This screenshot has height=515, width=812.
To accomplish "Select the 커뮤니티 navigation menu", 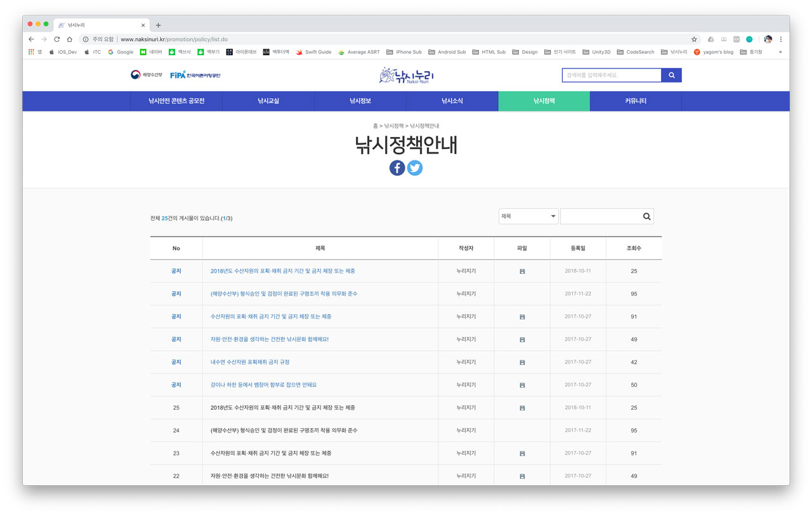I will (635, 101).
